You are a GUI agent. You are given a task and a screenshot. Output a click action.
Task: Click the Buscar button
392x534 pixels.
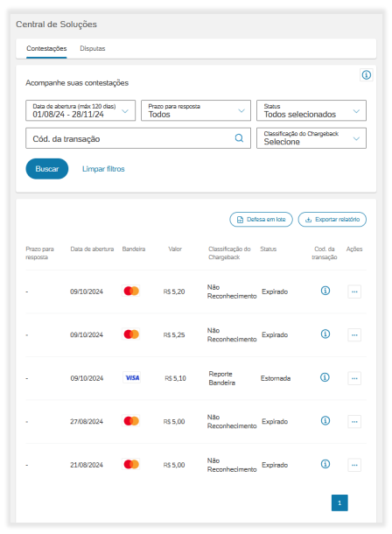click(x=47, y=169)
